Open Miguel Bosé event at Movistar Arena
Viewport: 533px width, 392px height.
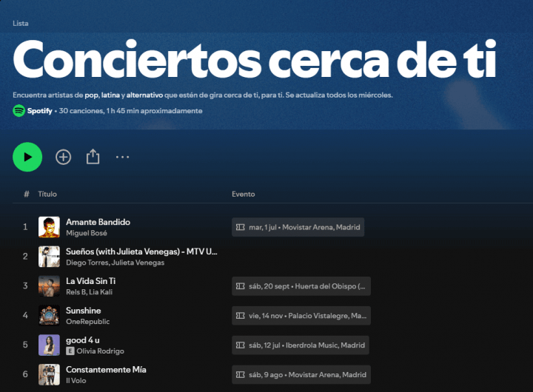click(x=298, y=227)
